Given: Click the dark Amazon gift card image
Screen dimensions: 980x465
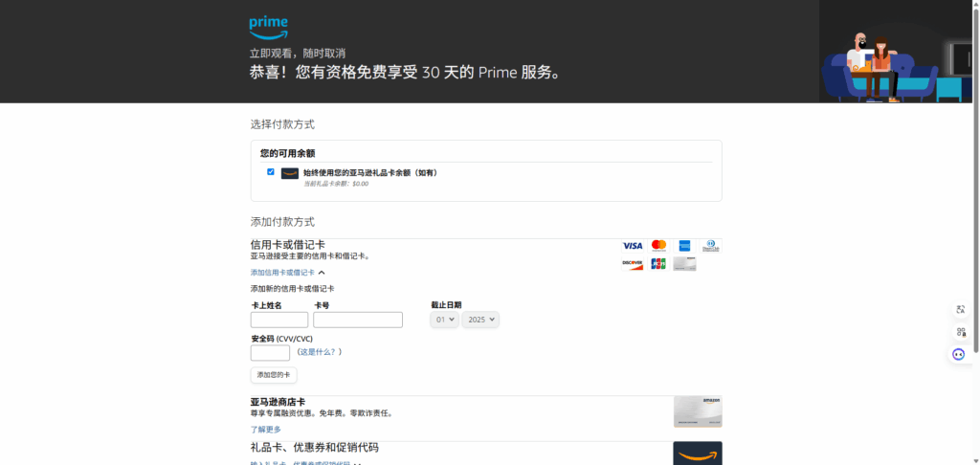Looking at the screenshot, I should pyautogui.click(x=698, y=454).
